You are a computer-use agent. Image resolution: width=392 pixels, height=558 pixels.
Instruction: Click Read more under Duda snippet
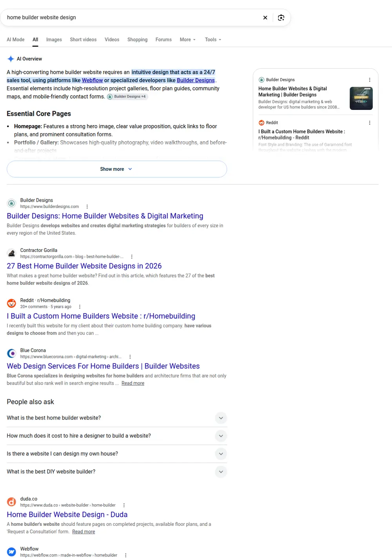[83, 532]
